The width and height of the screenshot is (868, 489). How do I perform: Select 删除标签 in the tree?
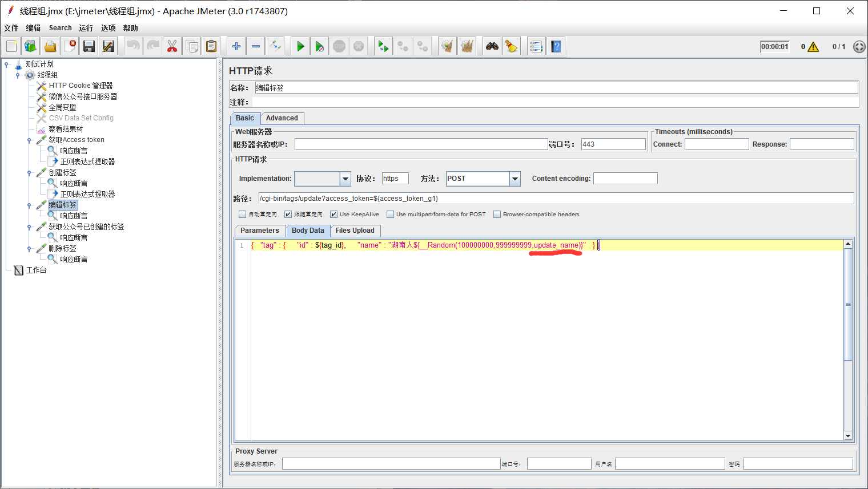tap(62, 249)
